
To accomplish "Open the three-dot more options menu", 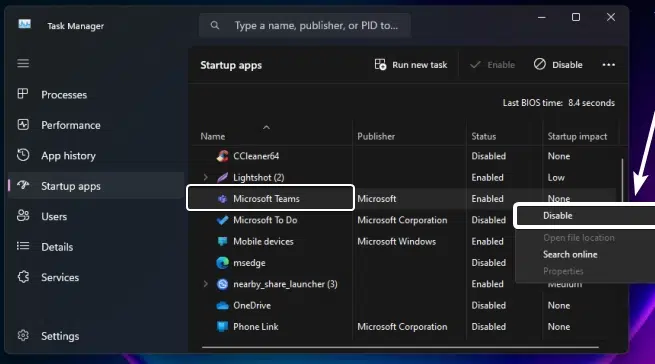I will (x=609, y=65).
